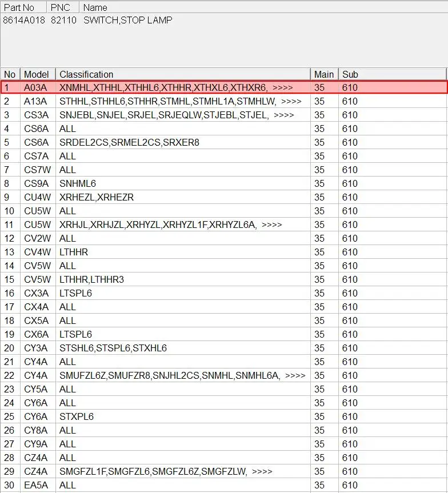Select model CX4A in row 17

(36, 307)
